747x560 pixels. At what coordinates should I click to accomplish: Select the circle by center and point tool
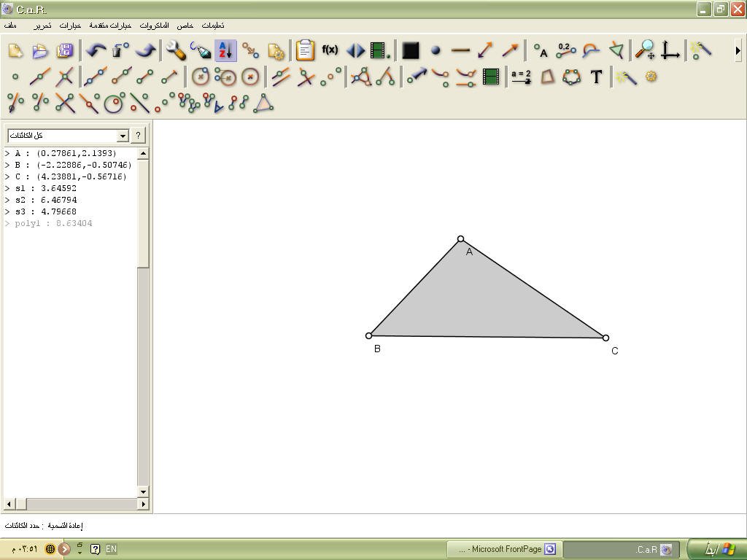click(201, 77)
